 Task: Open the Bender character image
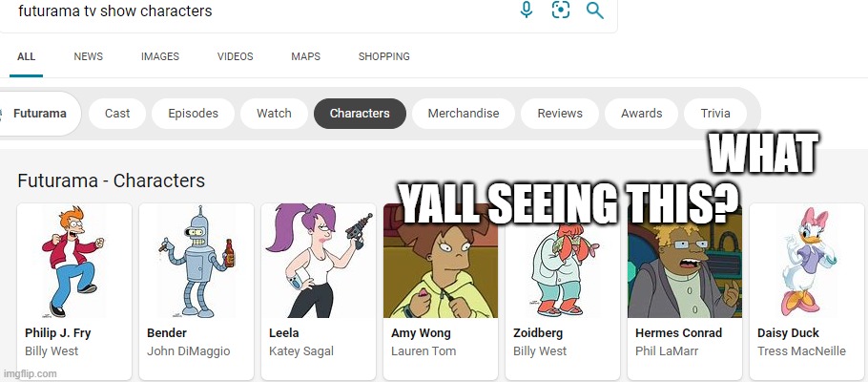(196, 261)
